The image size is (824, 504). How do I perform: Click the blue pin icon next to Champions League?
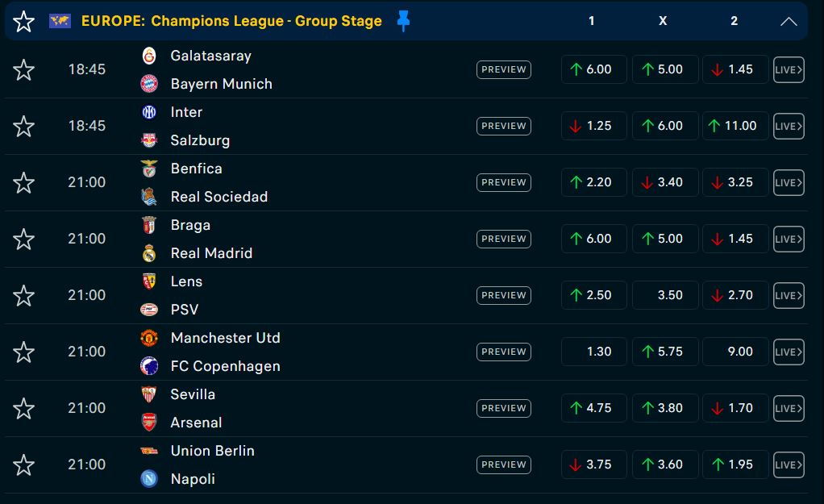point(404,22)
